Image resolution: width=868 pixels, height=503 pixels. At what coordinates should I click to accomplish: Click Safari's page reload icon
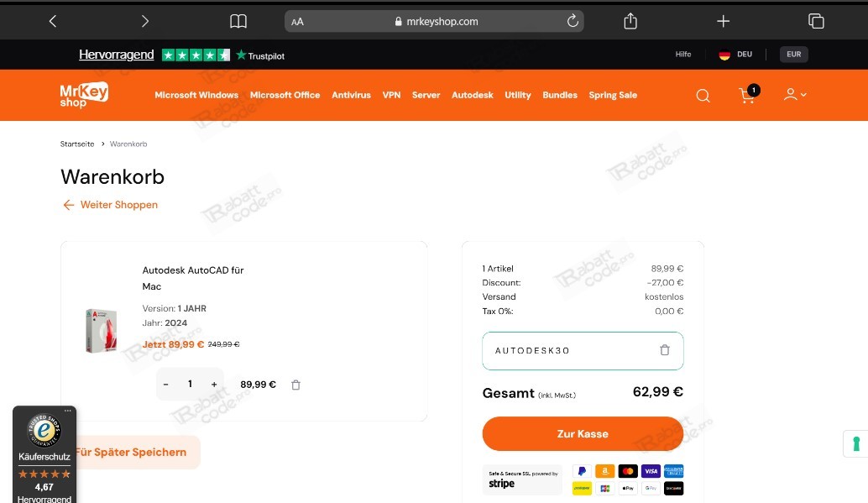point(572,21)
